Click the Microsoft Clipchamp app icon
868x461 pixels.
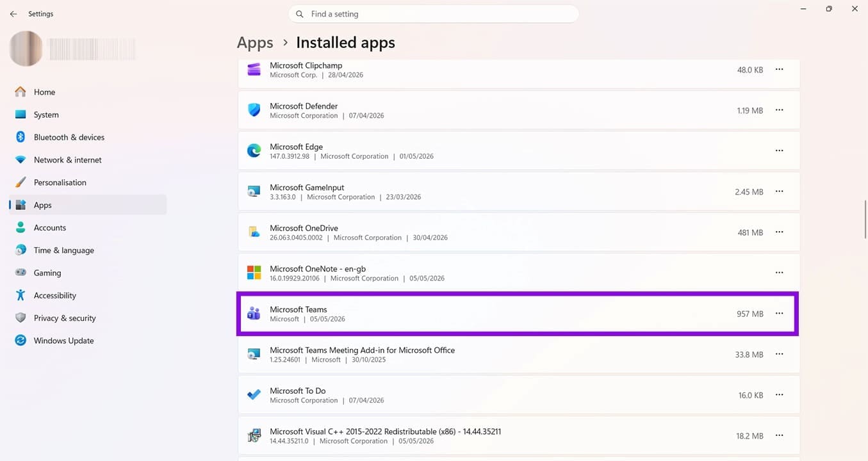pyautogui.click(x=254, y=70)
